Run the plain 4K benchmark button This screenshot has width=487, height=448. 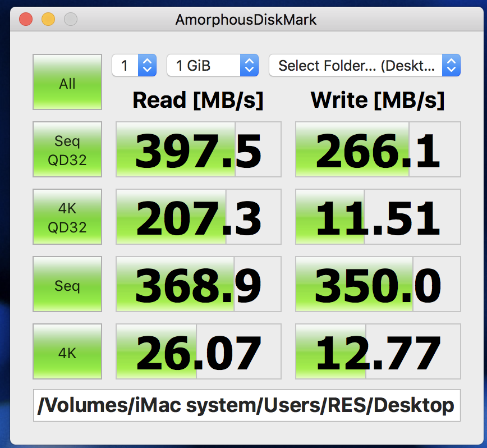click(x=67, y=351)
